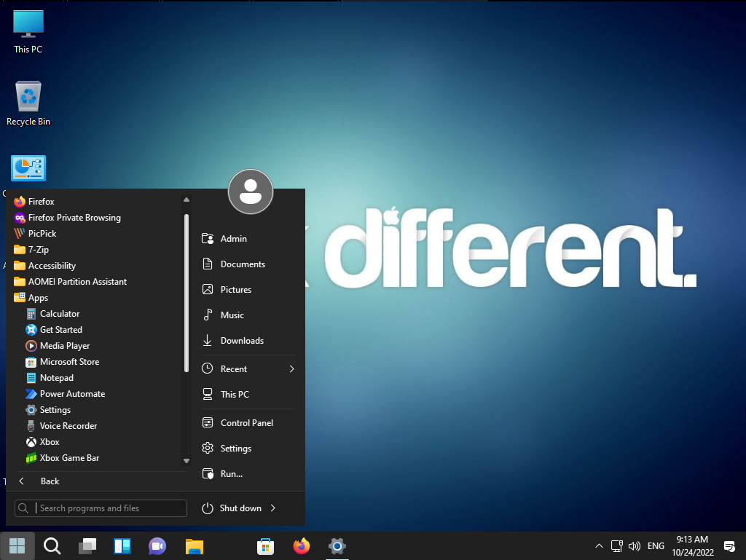Open PicPick from the start menu
Screen dimensions: 746x560
click(x=42, y=234)
